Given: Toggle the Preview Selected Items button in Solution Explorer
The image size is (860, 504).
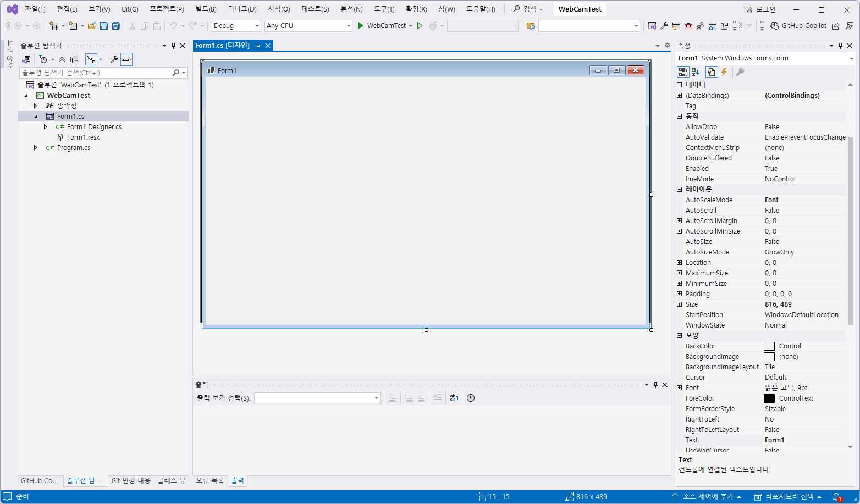Looking at the screenshot, I should click(126, 59).
